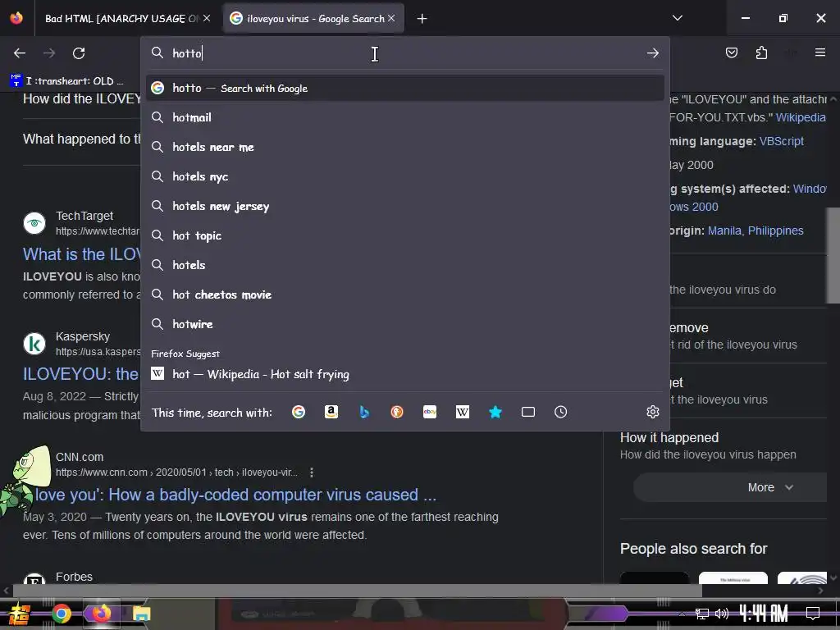The image size is (840, 630).
Task: Click the horizontal scrollbar thumb
Action: 358,591
